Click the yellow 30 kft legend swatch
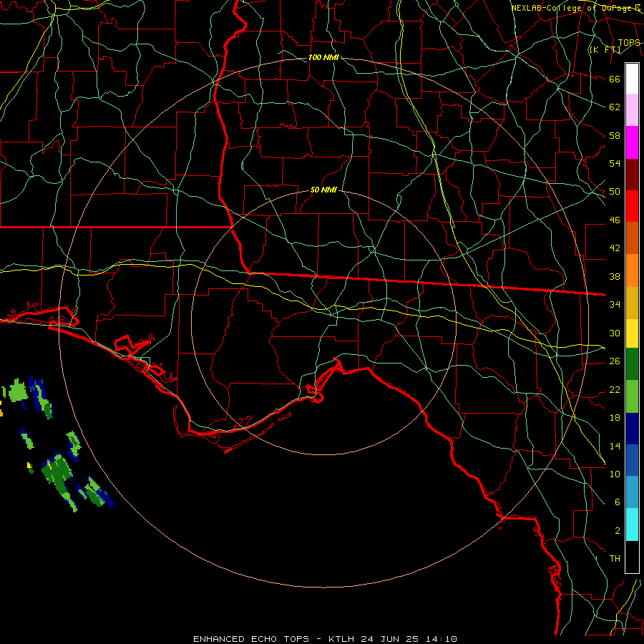Image resolution: width=644 pixels, height=644 pixels. 632,333
